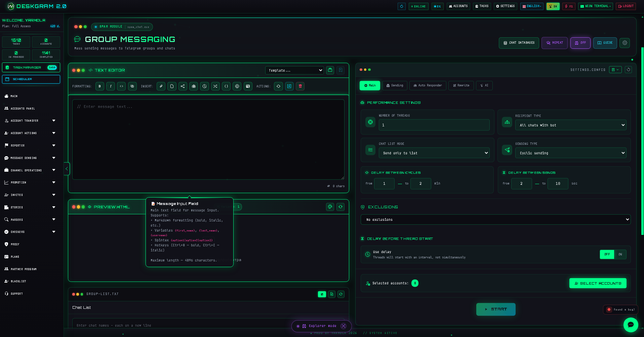Refresh the Preview.html panel
Screen dimensions: 644x337
pyautogui.click(x=340, y=207)
